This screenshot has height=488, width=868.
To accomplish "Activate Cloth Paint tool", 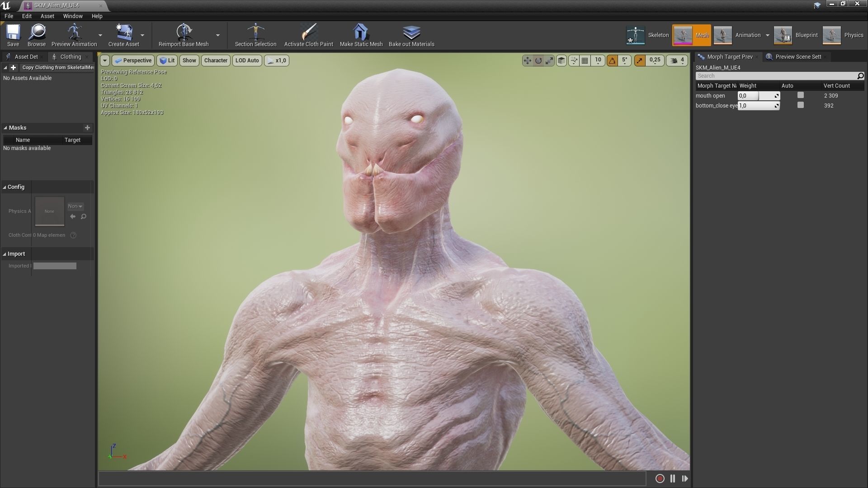I will pyautogui.click(x=308, y=35).
